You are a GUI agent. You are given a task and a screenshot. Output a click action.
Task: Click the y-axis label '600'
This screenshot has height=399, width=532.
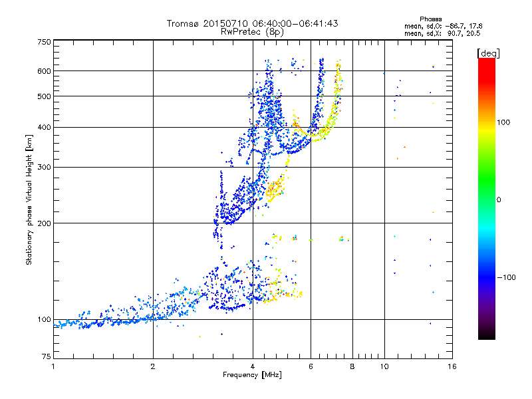(44, 71)
